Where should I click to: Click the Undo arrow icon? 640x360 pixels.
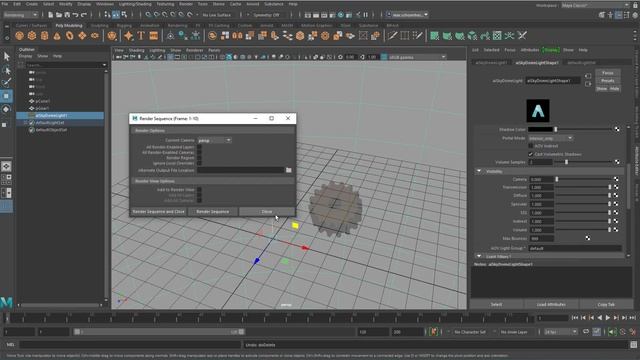[x=76, y=15]
